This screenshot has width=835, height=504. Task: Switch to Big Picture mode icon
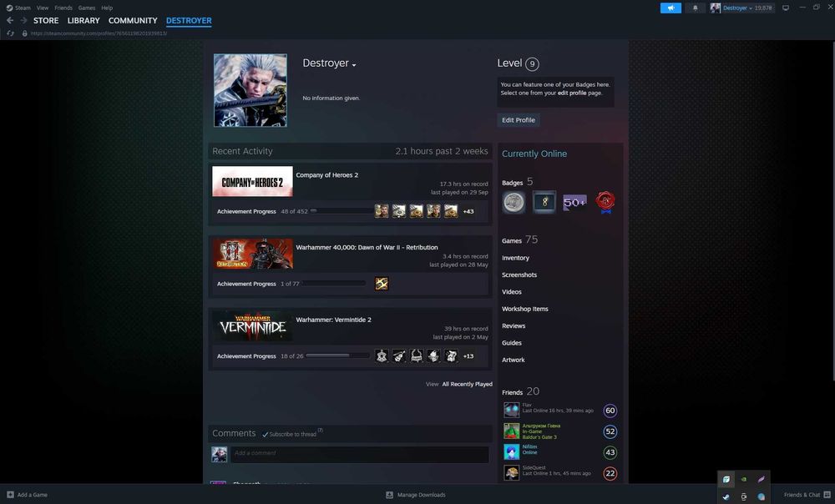(786, 8)
